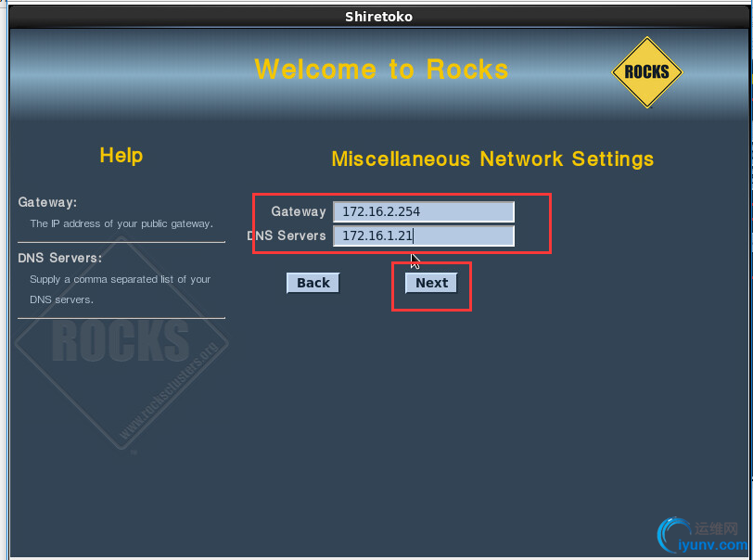Click the ROCKS diamond logo icon
This screenshot has width=753, height=560.
tap(647, 72)
